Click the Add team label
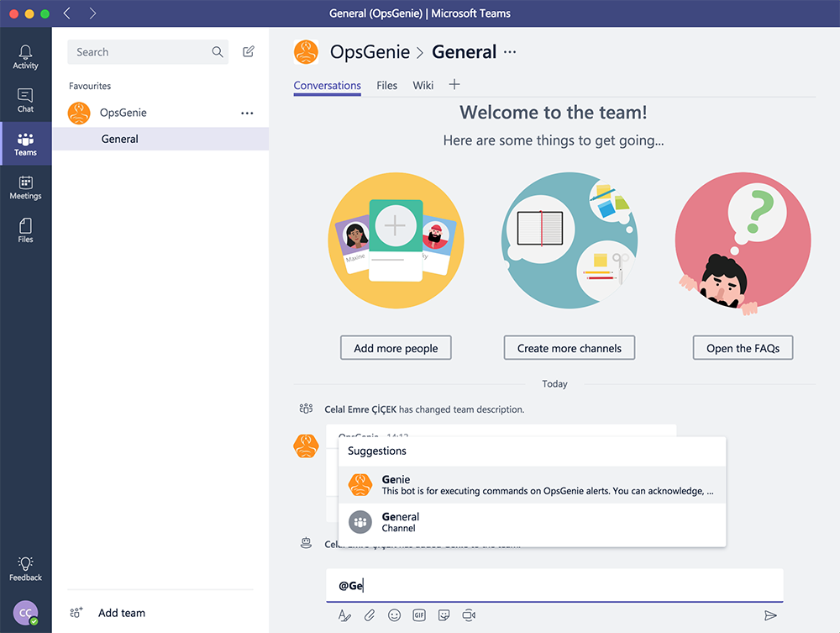The width and height of the screenshot is (840, 633). pyautogui.click(x=122, y=613)
